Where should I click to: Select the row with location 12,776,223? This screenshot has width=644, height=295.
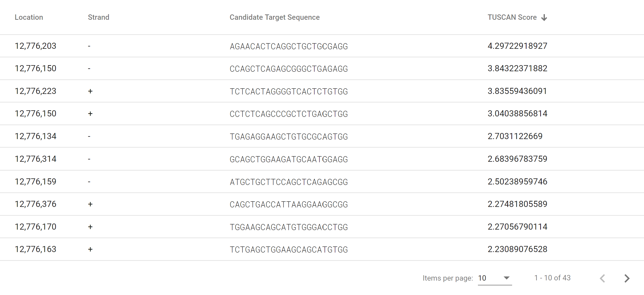point(35,91)
